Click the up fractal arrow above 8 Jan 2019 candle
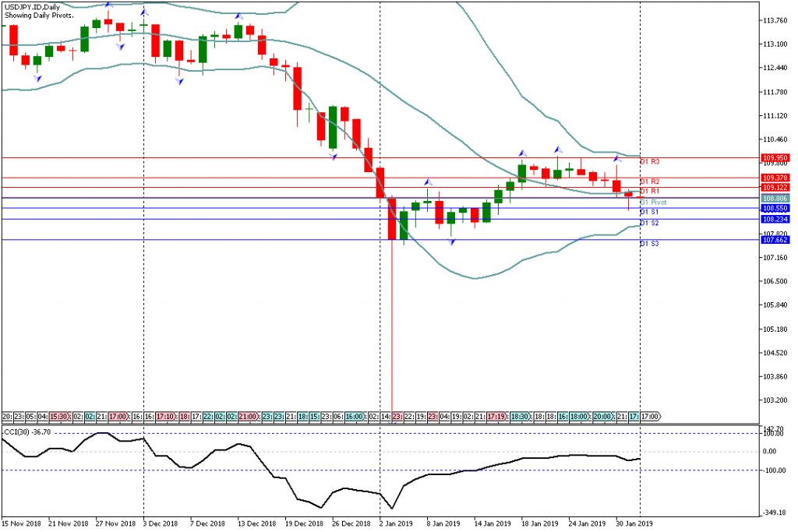Image resolution: width=798 pixels, height=532 pixels. 428,181
